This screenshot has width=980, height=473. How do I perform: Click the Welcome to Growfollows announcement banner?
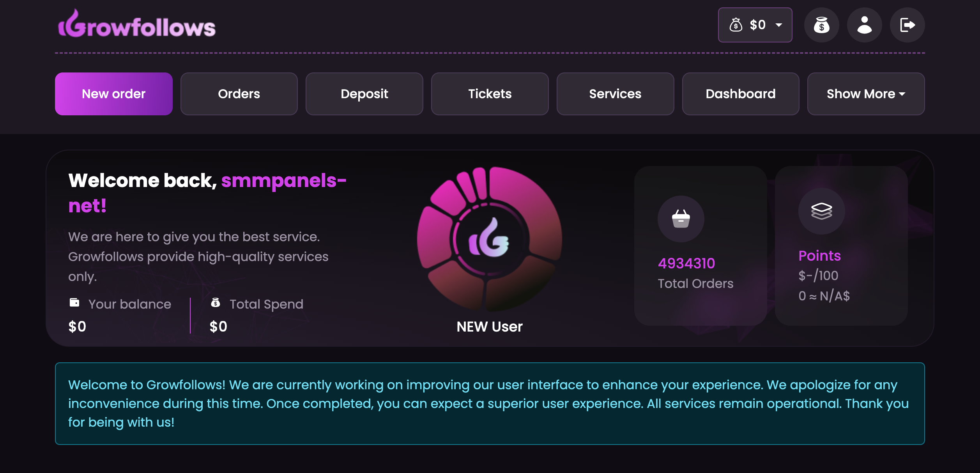point(490,403)
